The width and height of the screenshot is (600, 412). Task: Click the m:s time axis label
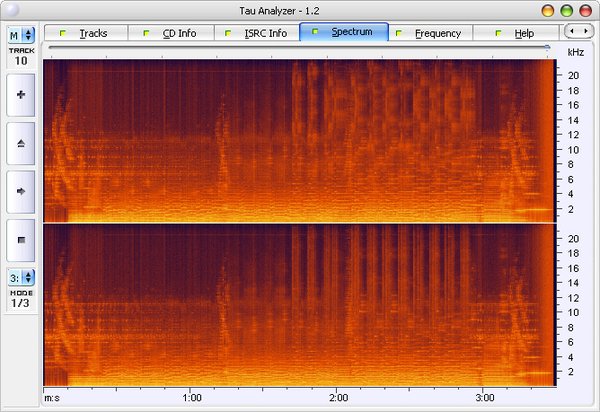coord(52,398)
